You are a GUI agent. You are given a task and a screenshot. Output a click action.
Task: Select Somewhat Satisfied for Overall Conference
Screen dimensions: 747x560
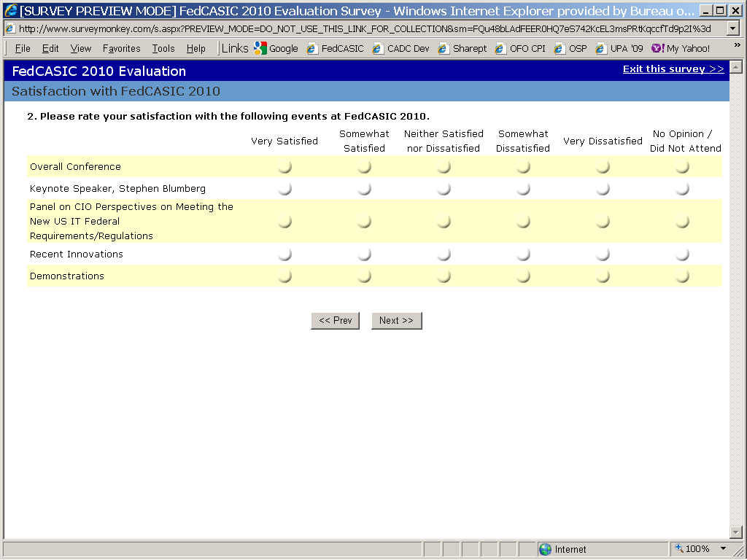click(x=365, y=167)
